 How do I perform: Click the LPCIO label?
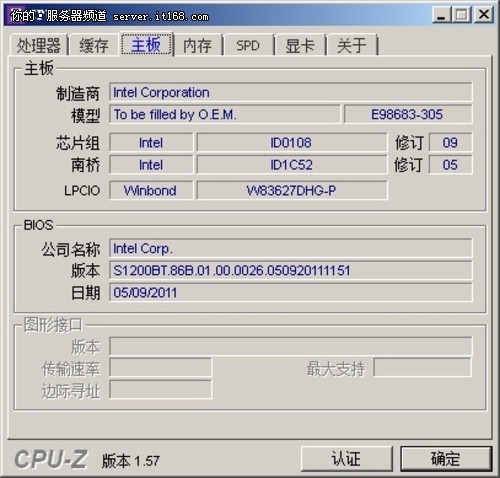pyautogui.click(x=82, y=191)
